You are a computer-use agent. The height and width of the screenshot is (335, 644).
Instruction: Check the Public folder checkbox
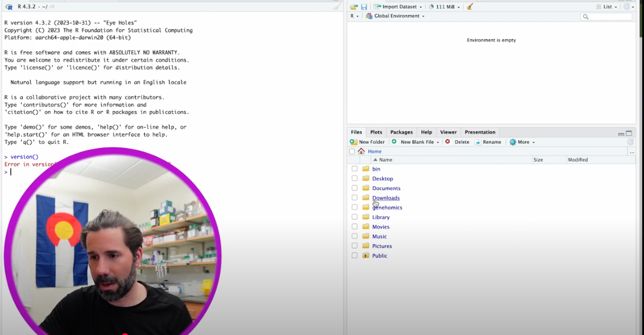355,255
